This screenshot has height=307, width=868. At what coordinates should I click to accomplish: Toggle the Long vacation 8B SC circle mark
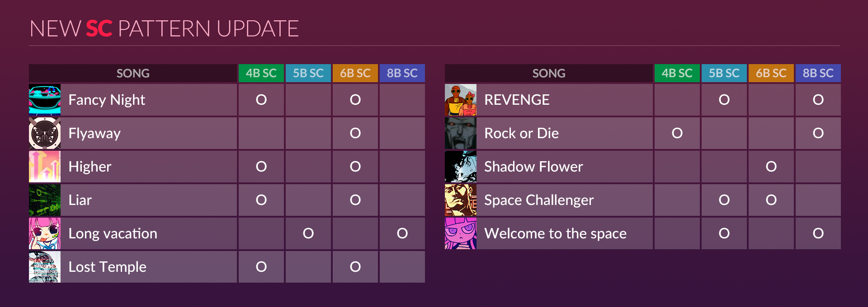point(402,233)
